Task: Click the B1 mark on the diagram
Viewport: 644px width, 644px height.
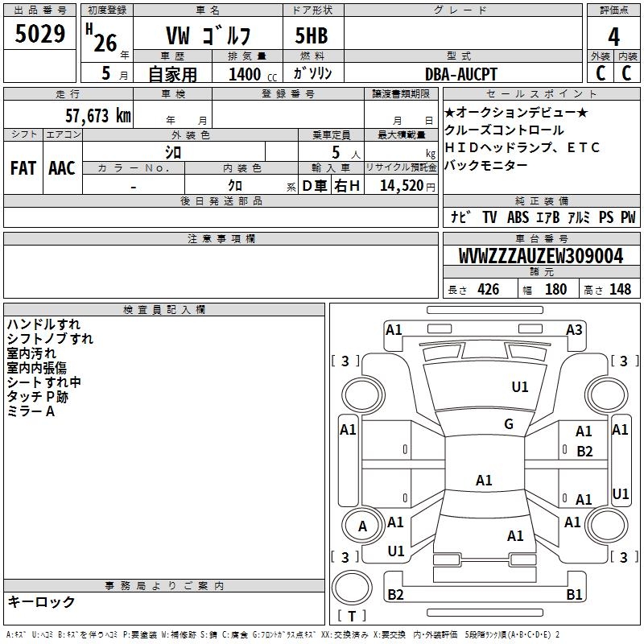Action: click(x=574, y=595)
